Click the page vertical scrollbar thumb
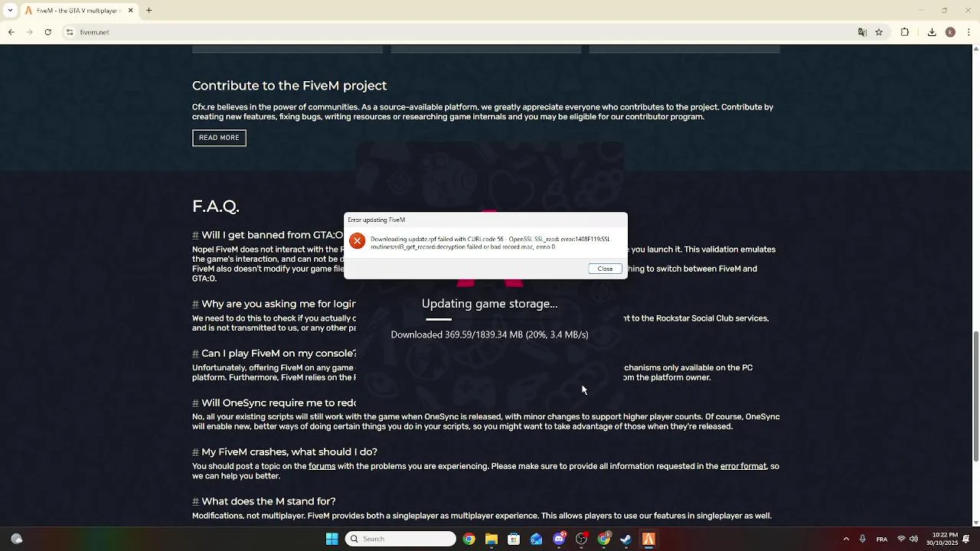The image size is (980, 551). [975, 396]
